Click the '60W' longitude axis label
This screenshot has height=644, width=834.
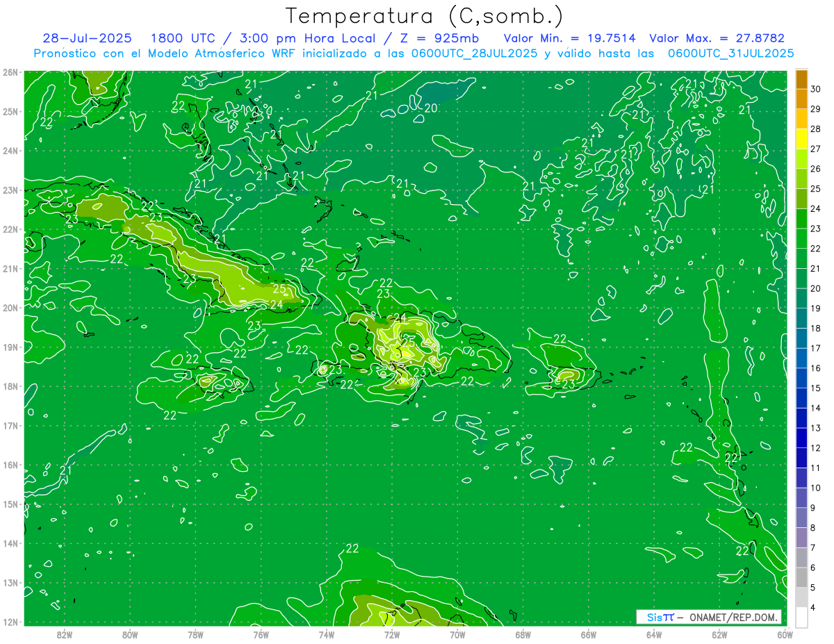click(785, 634)
